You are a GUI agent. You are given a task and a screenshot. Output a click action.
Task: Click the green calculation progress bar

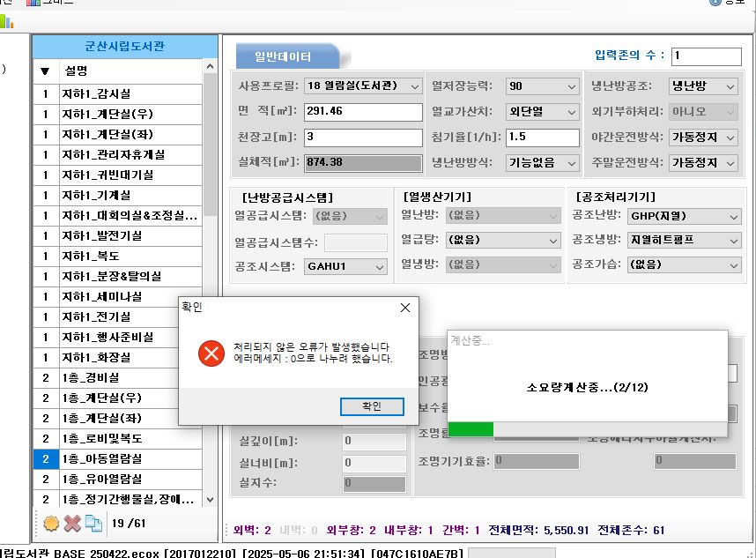pos(471,429)
